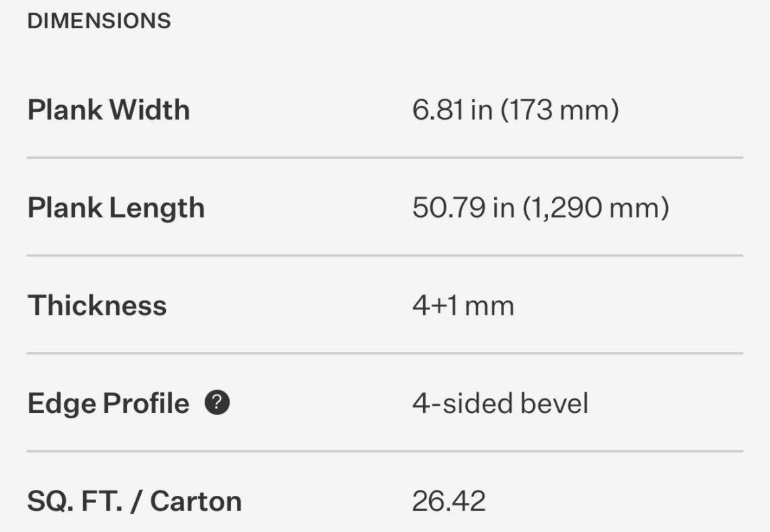Click the divider line under Plank Width

(385, 158)
